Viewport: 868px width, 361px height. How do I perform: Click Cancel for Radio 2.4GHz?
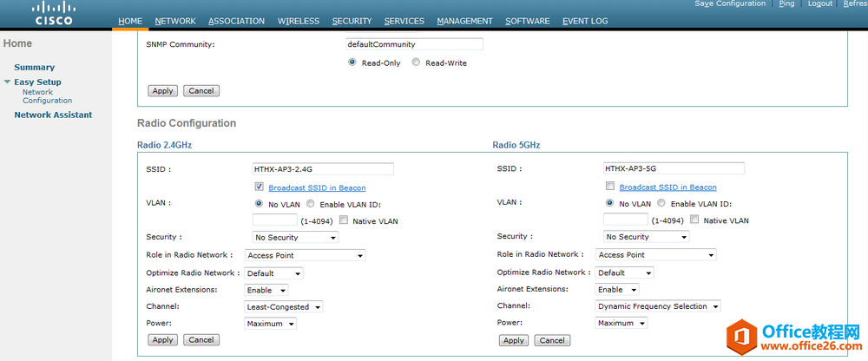click(x=201, y=340)
